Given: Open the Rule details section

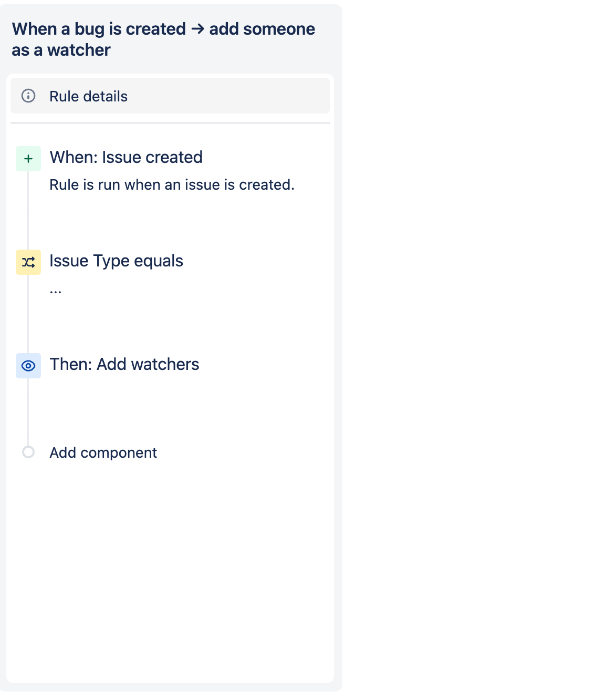Looking at the screenshot, I should (x=88, y=96).
